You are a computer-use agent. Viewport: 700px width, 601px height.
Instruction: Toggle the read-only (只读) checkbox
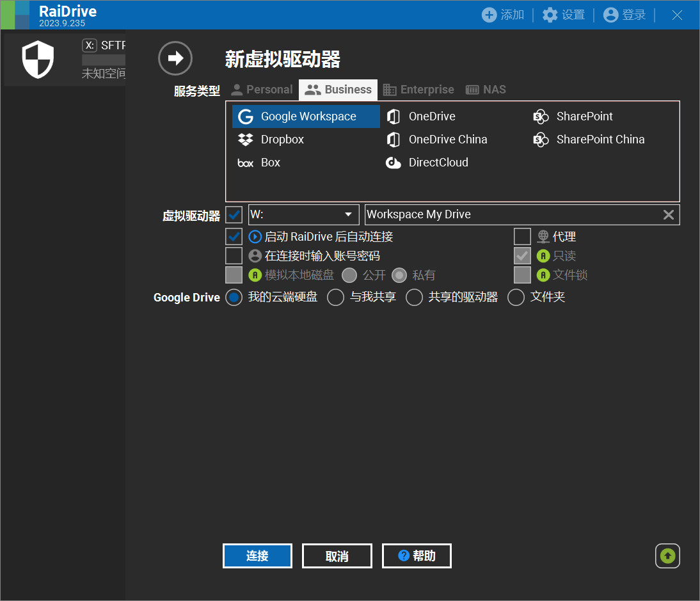[x=522, y=256]
